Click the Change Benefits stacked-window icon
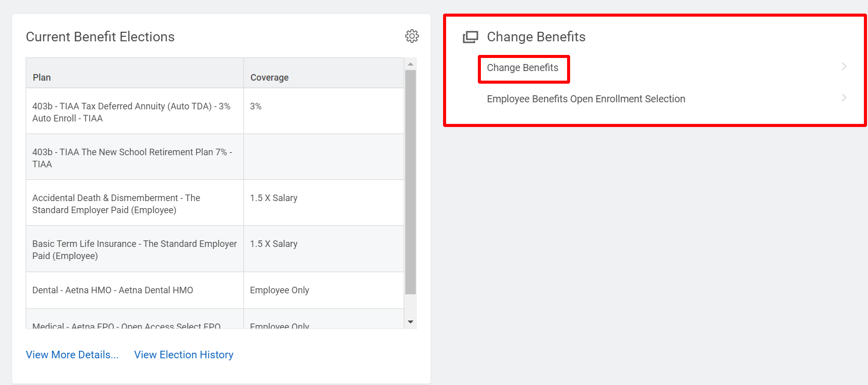The image size is (868, 385). click(x=470, y=37)
